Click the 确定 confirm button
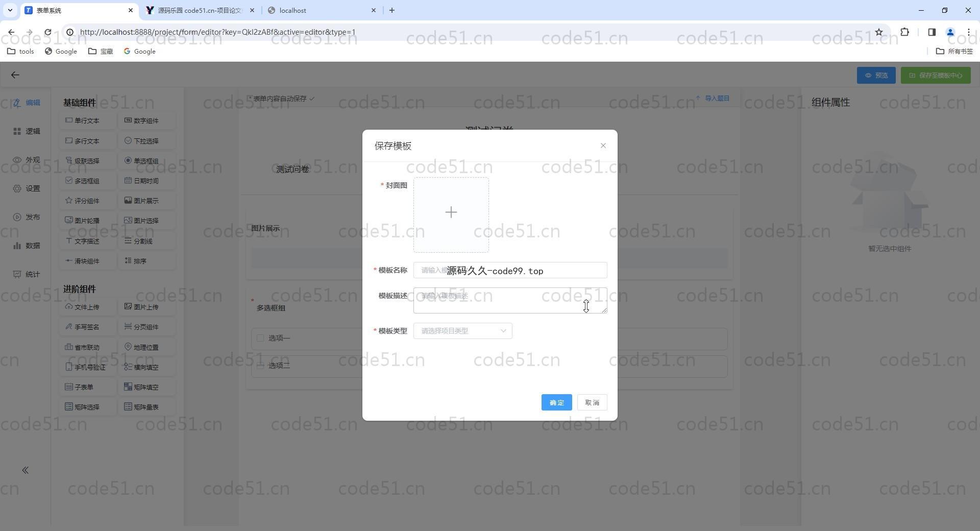980x531 pixels. [556, 402]
